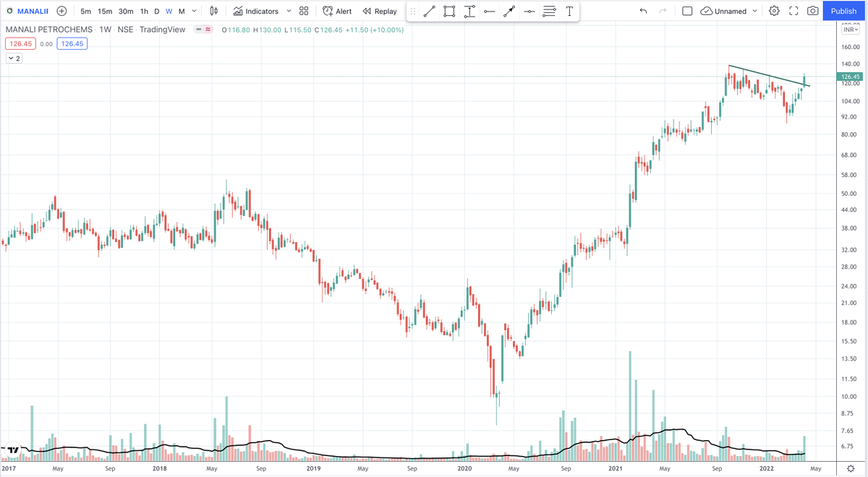Open the indicator templates grid icon
Screen dimensions: 868x477
(x=304, y=11)
